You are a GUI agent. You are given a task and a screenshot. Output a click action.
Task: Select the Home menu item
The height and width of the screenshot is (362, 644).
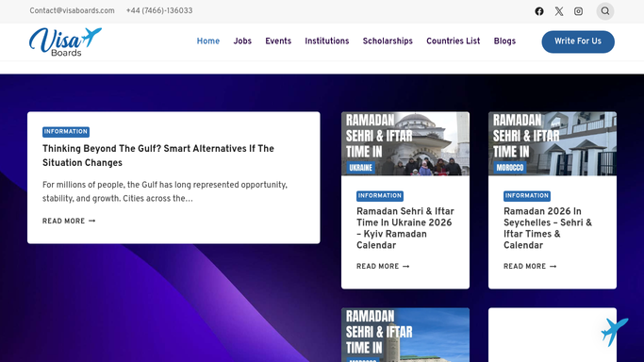(x=208, y=41)
